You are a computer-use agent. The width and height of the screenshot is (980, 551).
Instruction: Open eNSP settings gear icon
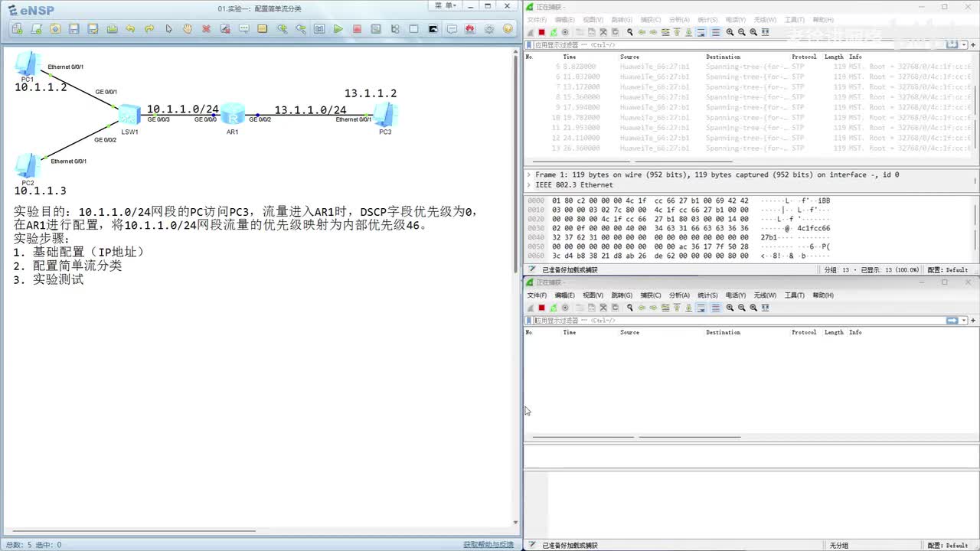489,29
